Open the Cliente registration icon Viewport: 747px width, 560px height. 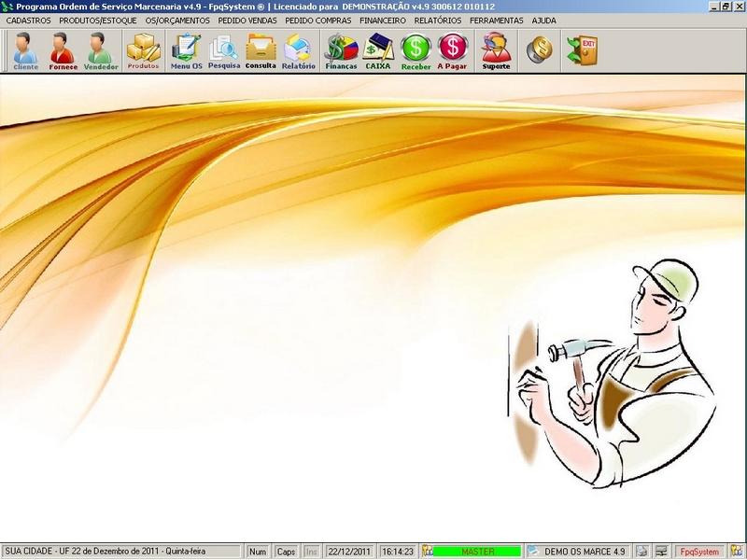(x=25, y=50)
